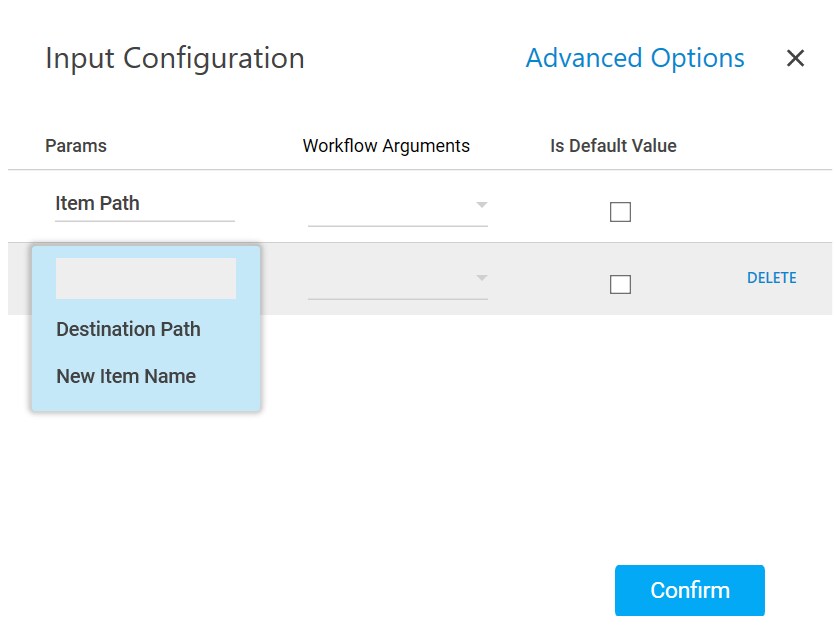Image resolution: width=836 pixels, height=630 pixels.
Task: Delete the second parameter row
Action: point(771,278)
